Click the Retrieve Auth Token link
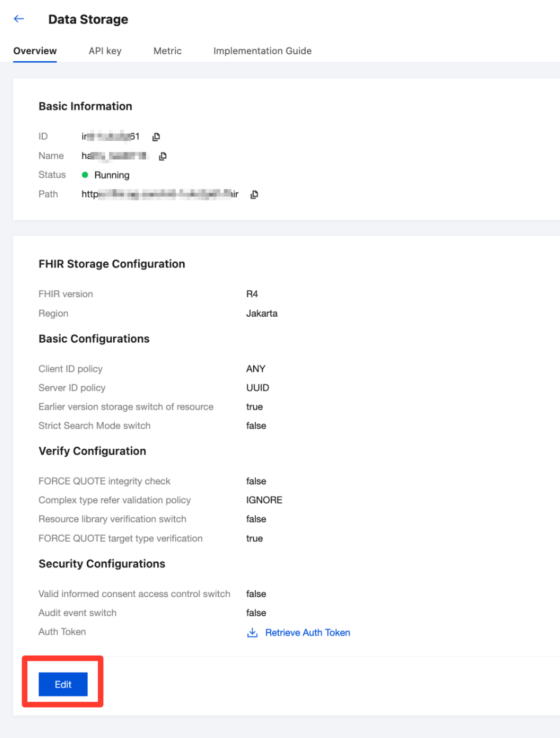 [x=308, y=633]
